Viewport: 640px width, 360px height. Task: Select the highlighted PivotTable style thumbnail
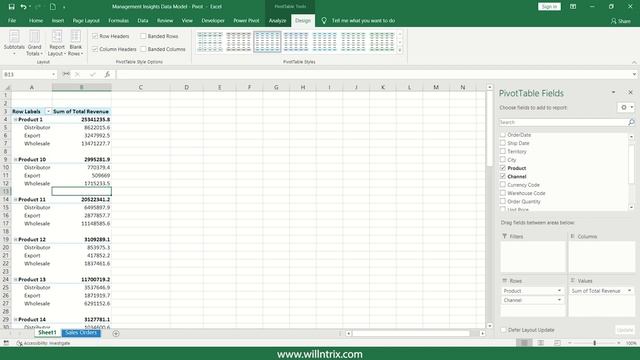coord(267,42)
